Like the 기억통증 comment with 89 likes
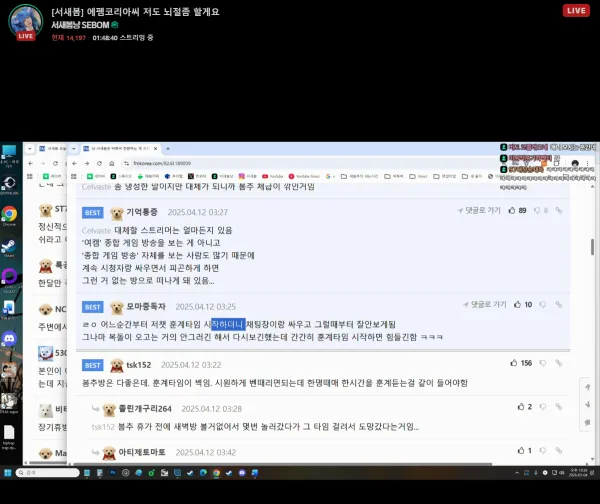The height and width of the screenshot is (504, 600). click(x=517, y=210)
